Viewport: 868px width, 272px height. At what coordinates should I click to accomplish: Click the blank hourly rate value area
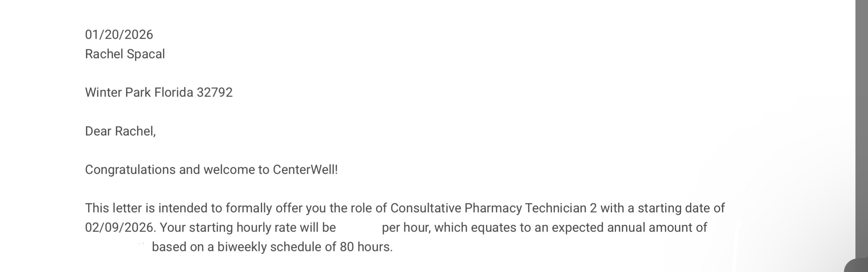pos(359,227)
